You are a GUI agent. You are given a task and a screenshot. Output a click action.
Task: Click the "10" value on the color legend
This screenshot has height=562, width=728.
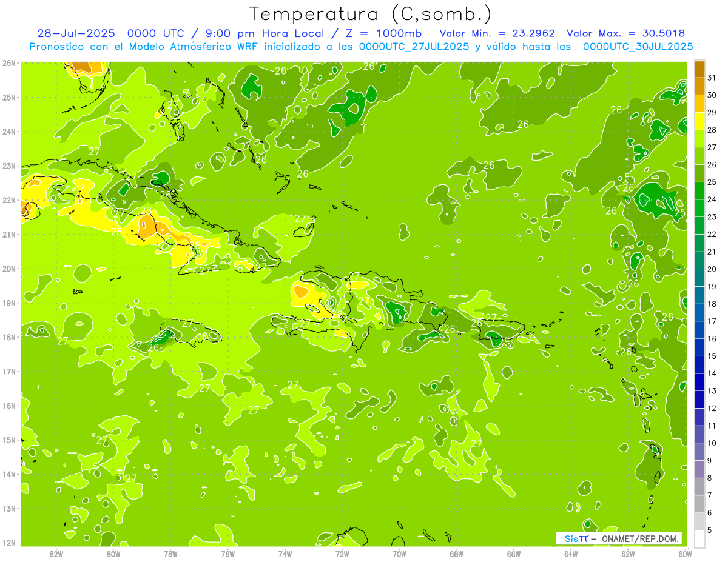[712, 443]
